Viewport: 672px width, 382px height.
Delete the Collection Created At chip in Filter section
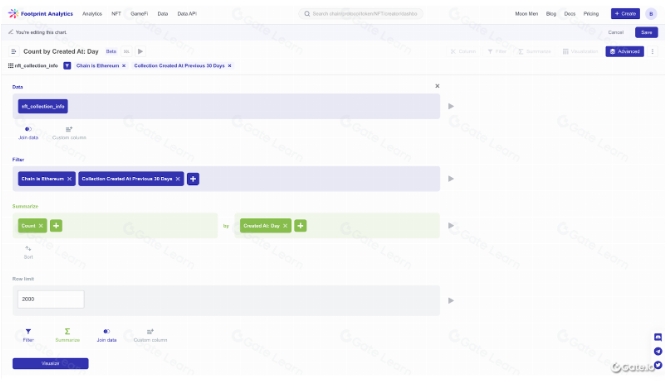[178, 179]
